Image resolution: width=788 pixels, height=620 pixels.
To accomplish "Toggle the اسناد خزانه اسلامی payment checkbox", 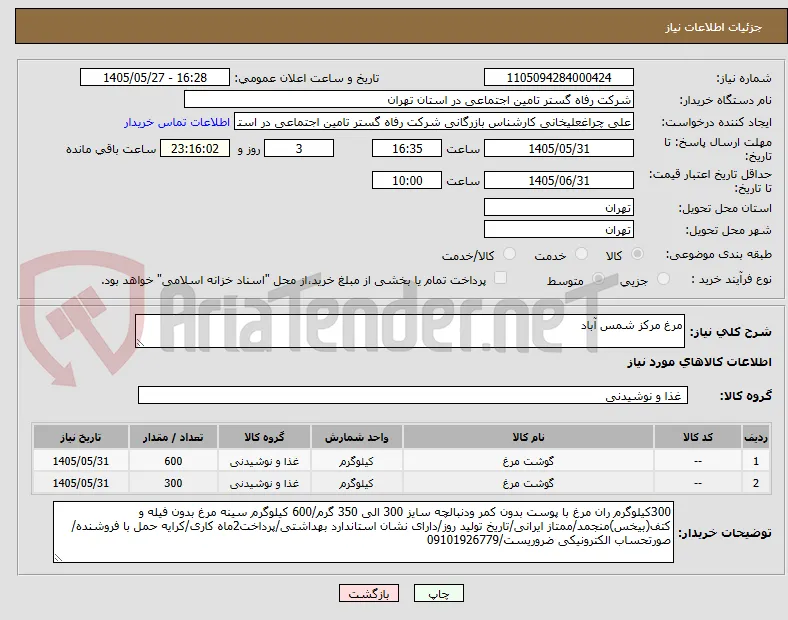I will pyautogui.click(x=500, y=278).
